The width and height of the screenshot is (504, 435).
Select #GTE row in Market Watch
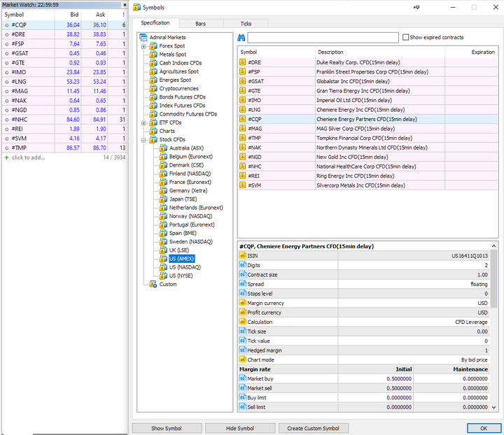coord(64,63)
